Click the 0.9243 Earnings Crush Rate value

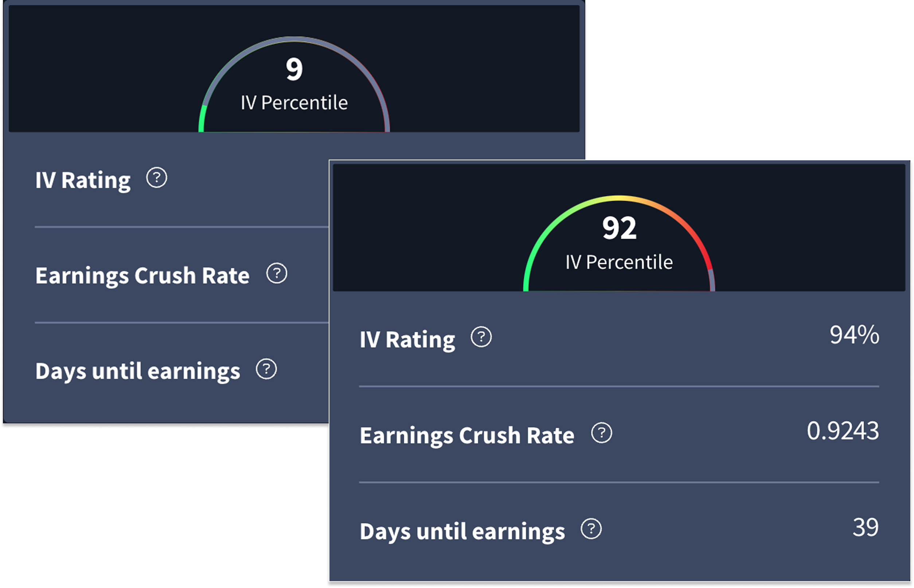pyautogui.click(x=843, y=431)
